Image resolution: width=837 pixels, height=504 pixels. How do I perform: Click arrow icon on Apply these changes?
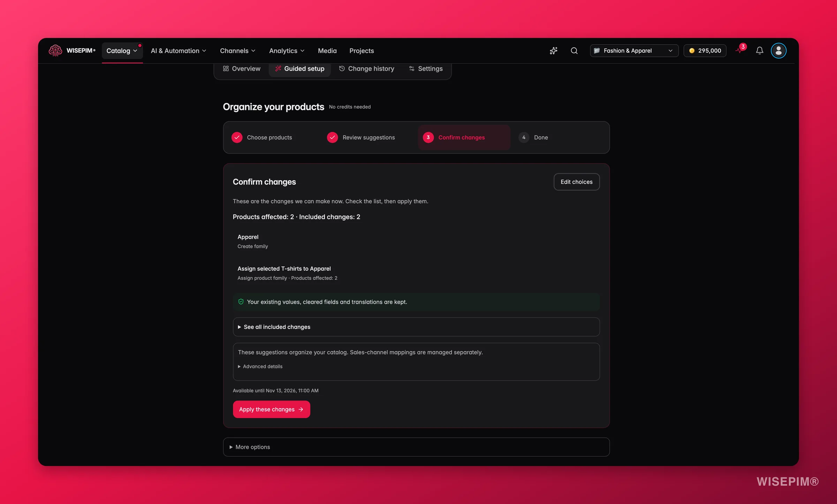coord(301,409)
